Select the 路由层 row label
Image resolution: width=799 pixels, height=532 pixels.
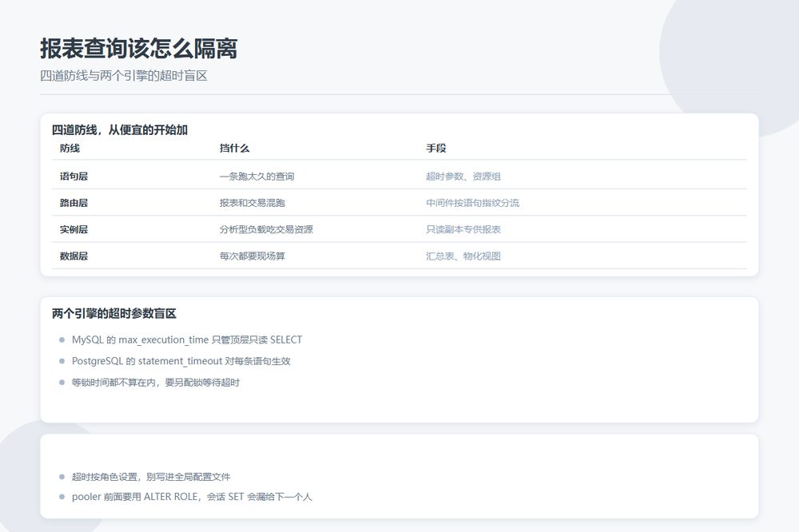(x=74, y=203)
